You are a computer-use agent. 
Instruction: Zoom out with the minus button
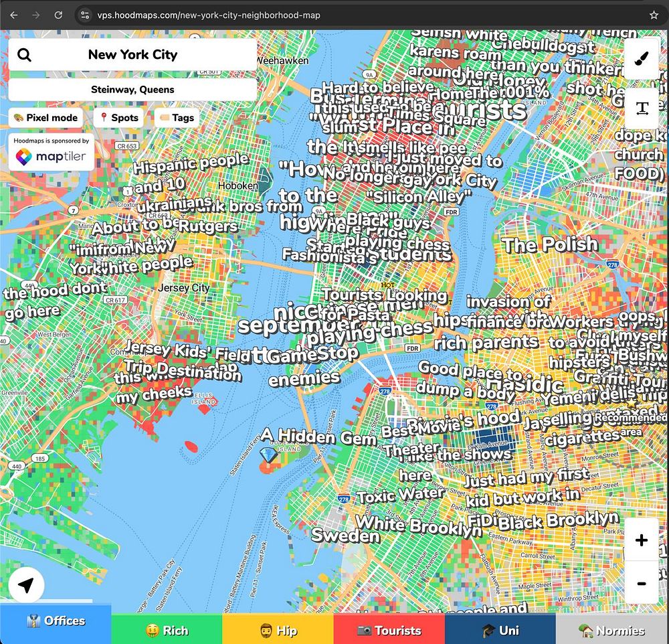[642, 583]
